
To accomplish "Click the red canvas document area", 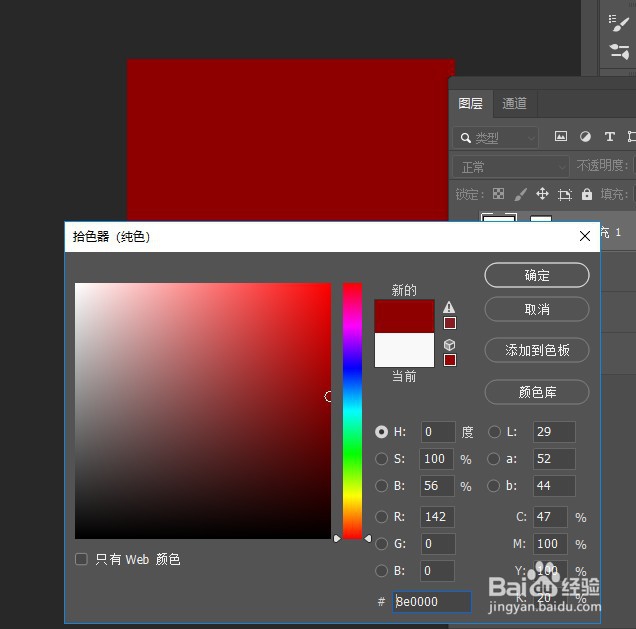I will (288, 140).
